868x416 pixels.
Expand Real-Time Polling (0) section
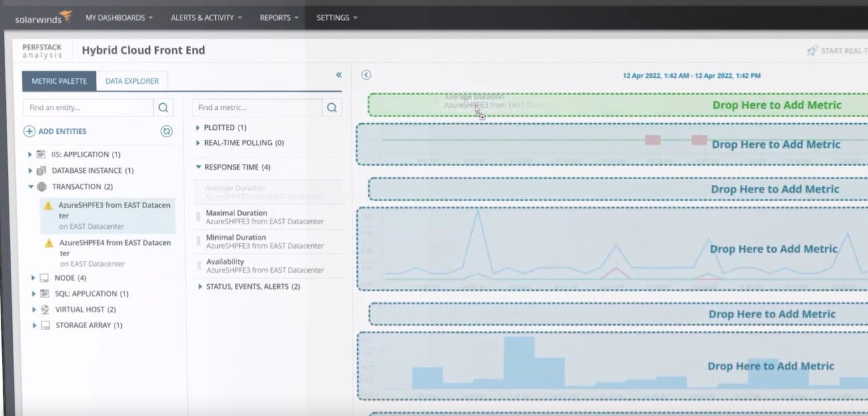coord(198,143)
